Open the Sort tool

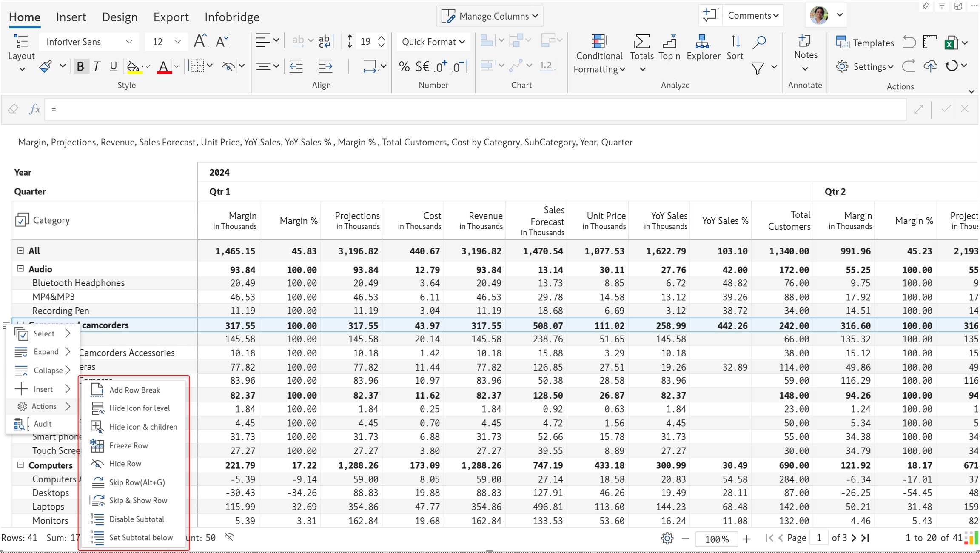point(735,42)
